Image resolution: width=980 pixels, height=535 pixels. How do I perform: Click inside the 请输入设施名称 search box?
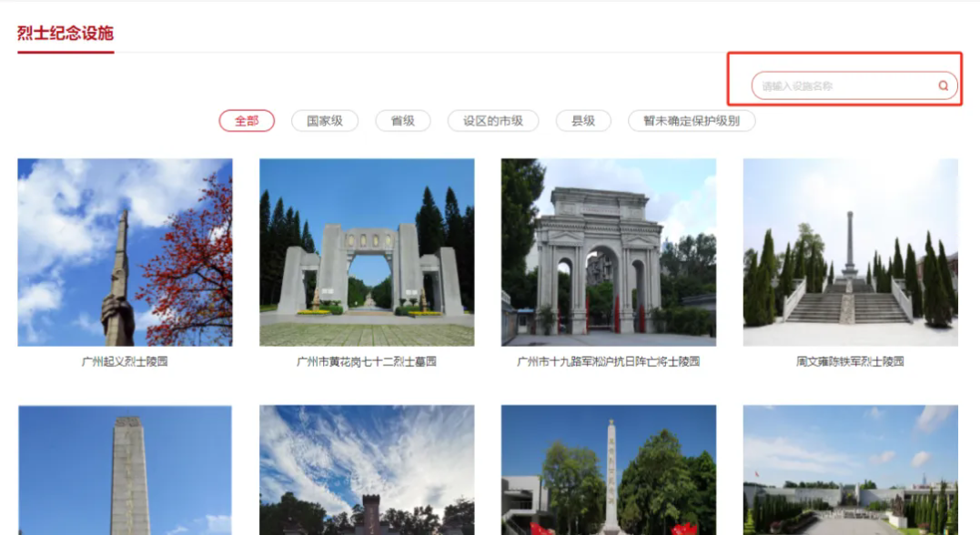point(837,84)
